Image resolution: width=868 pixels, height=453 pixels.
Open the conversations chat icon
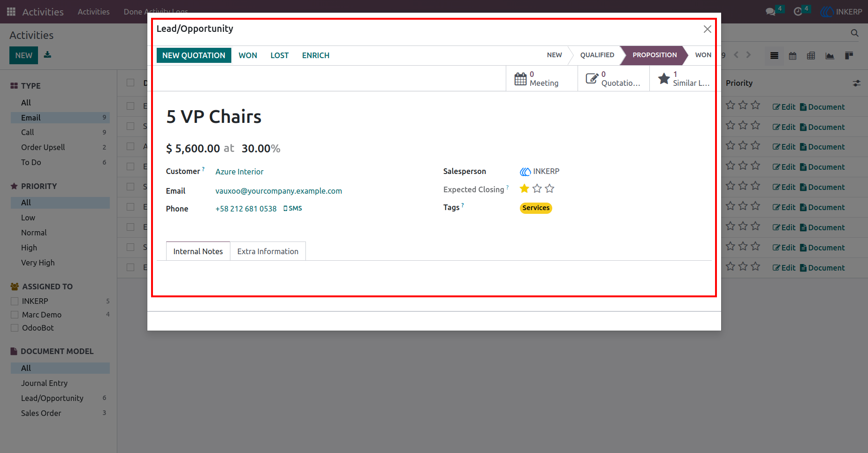point(770,12)
